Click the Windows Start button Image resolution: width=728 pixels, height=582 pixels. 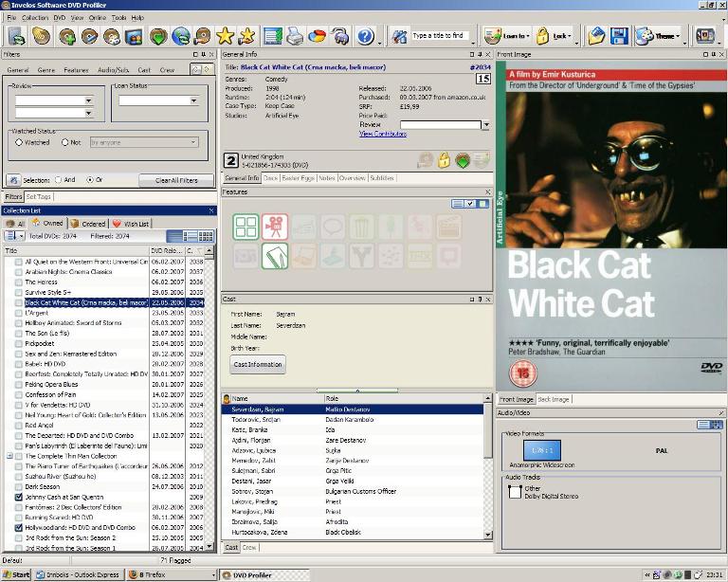(16, 574)
